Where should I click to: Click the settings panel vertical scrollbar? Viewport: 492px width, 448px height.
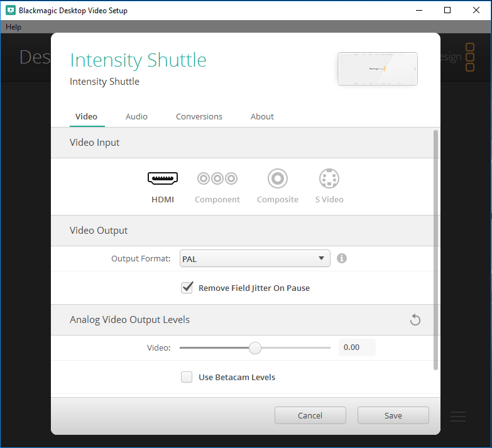(x=435, y=250)
